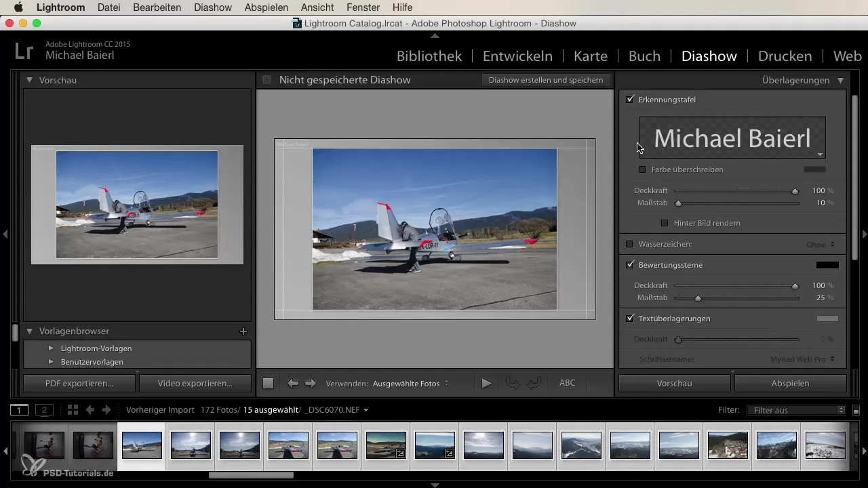Click the Michael Baierl identity plate preview

pyautogui.click(x=732, y=138)
